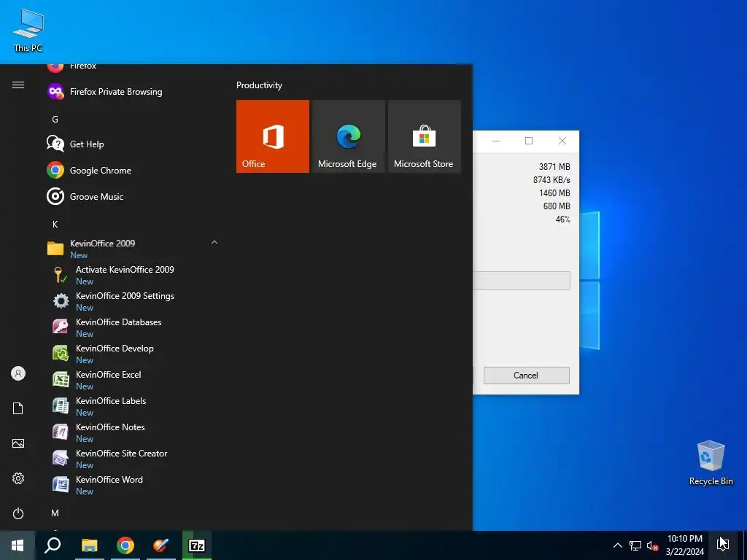Open Documents from Start sidebar
Viewport: 747px width, 560px height.
pyautogui.click(x=18, y=408)
